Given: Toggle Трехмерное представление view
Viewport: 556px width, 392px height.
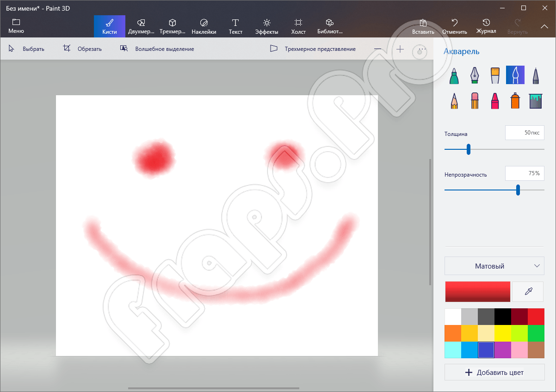Looking at the screenshot, I should [313, 49].
